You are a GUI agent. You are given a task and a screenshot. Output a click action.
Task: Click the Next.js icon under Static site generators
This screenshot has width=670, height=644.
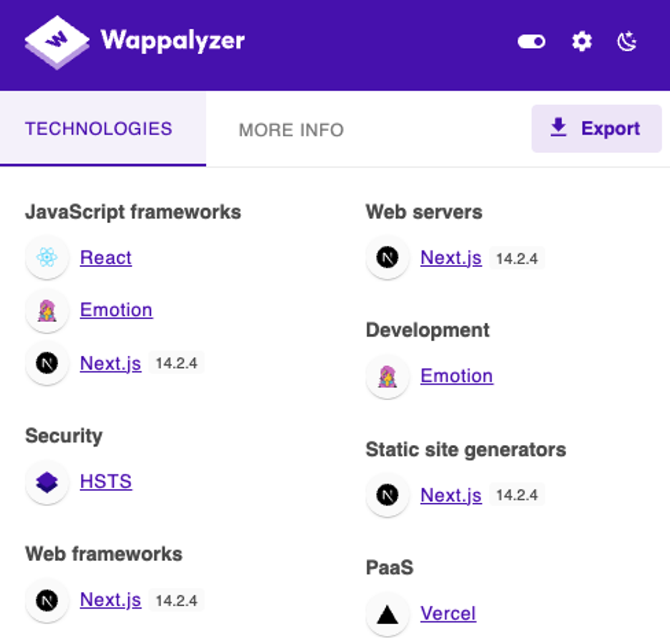[387, 496]
